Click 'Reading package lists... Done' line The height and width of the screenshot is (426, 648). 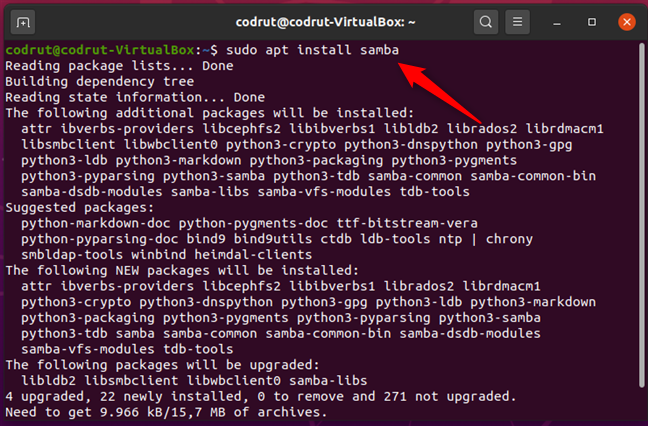point(119,66)
